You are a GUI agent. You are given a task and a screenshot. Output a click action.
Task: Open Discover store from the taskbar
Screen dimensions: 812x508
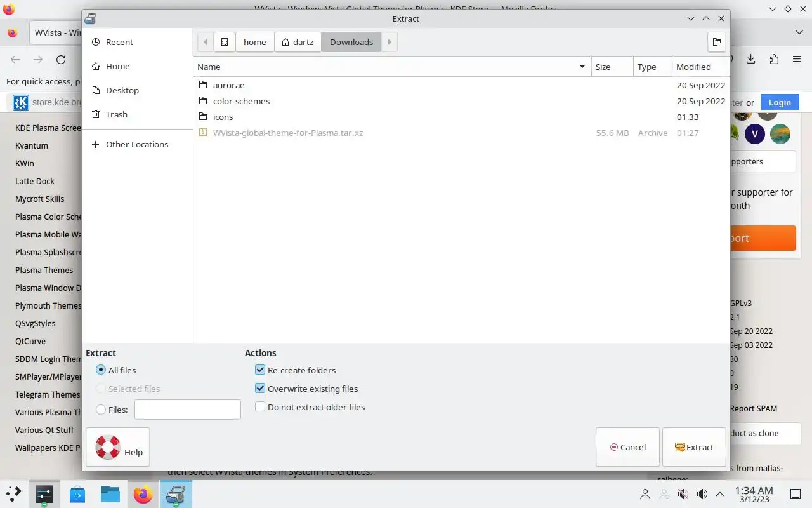click(77, 493)
